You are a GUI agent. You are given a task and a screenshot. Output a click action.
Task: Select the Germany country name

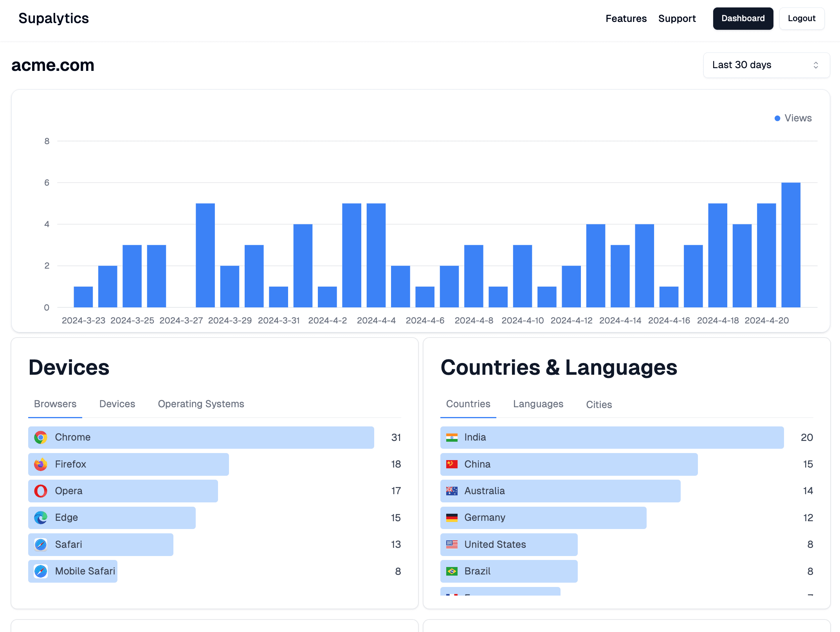click(485, 518)
